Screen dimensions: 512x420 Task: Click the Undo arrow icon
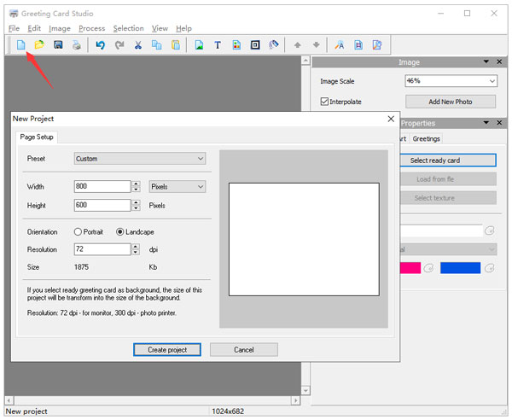pos(101,45)
